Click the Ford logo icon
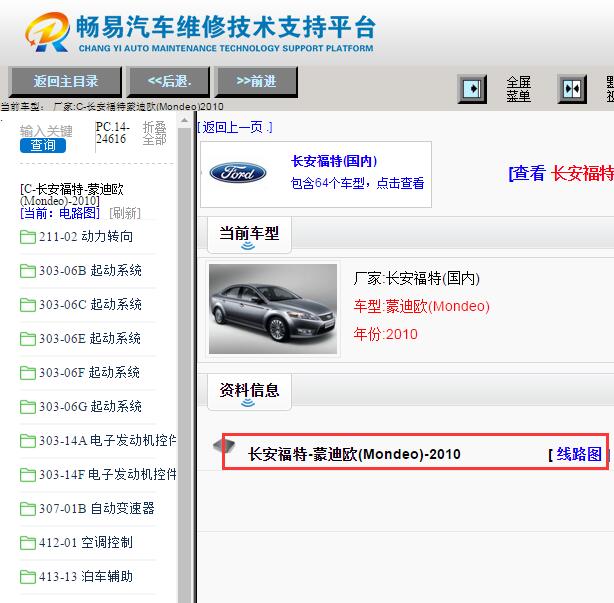The width and height of the screenshot is (614, 603). pyautogui.click(x=238, y=173)
